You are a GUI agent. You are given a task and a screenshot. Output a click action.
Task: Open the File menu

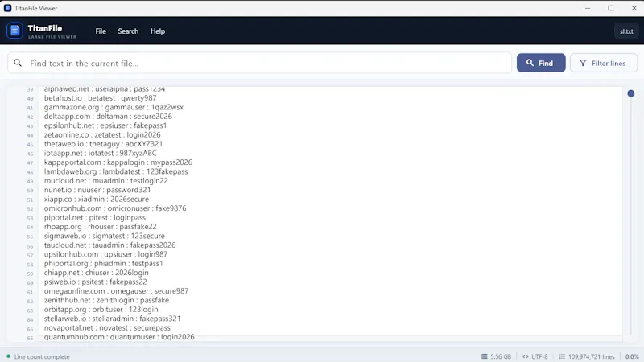click(x=101, y=31)
